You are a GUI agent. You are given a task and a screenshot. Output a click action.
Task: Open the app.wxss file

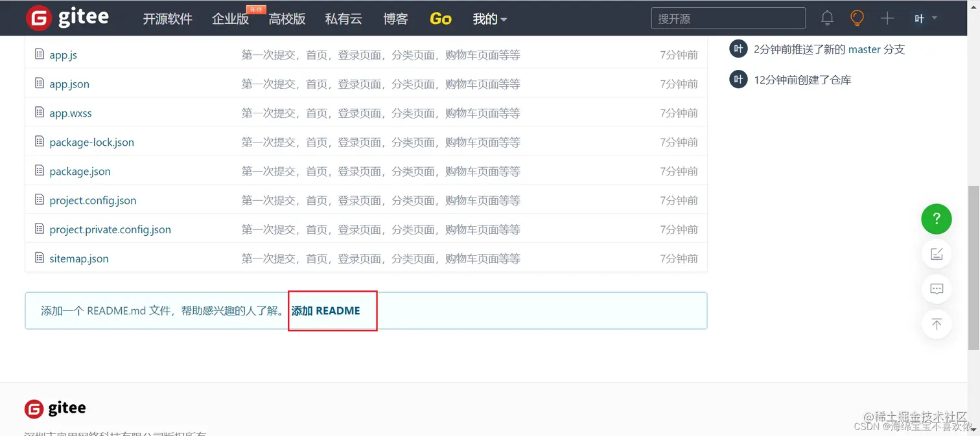[x=71, y=113]
